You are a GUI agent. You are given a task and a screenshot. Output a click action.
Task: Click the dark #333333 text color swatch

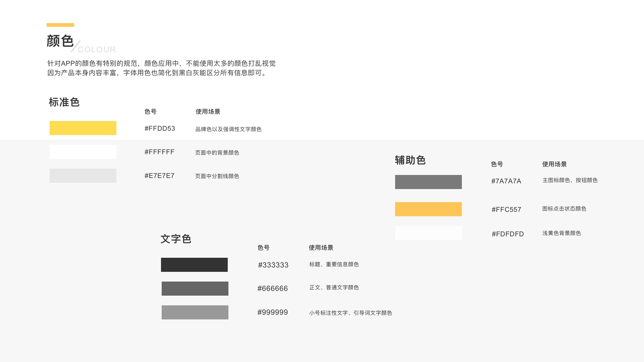pos(194,265)
